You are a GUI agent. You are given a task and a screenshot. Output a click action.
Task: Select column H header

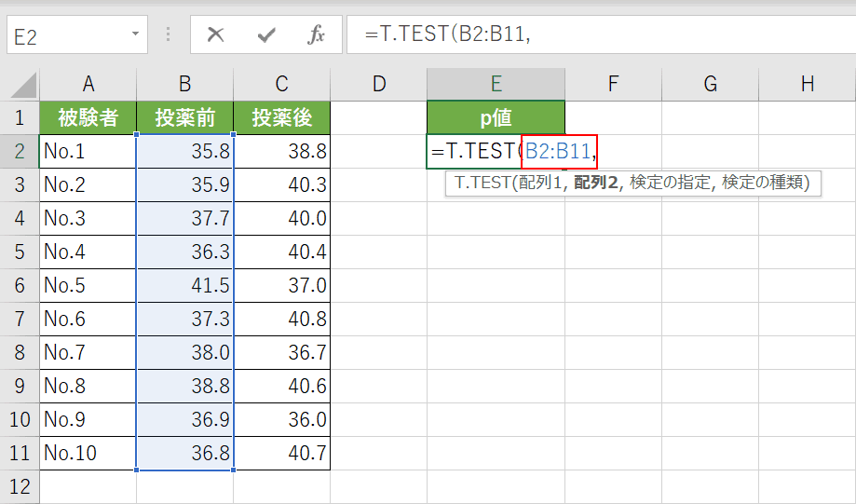click(x=808, y=84)
